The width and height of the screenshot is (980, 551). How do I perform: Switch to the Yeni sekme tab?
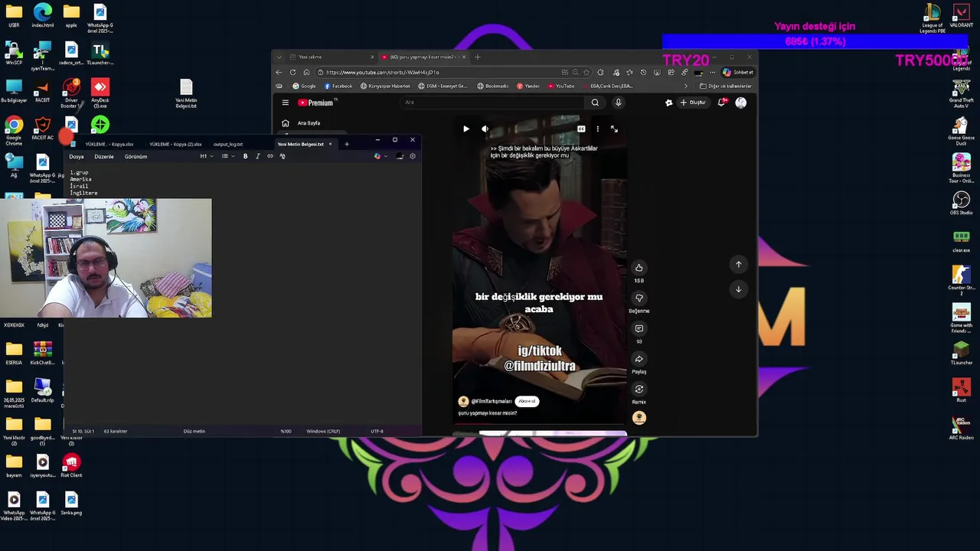tap(331, 57)
